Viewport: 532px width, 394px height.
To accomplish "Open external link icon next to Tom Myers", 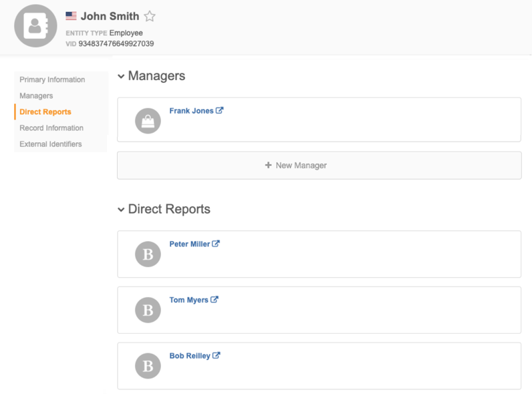I will (x=215, y=300).
